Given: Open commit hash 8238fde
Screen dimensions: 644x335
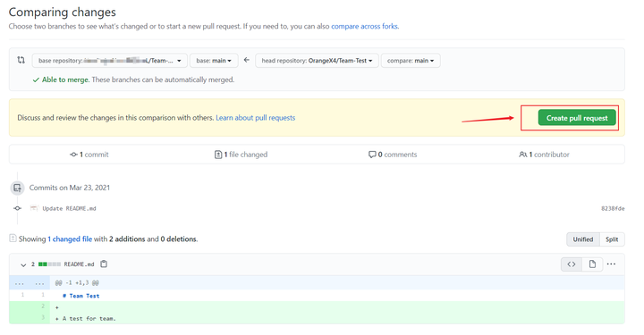Looking at the screenshot, I should (613, 209).
